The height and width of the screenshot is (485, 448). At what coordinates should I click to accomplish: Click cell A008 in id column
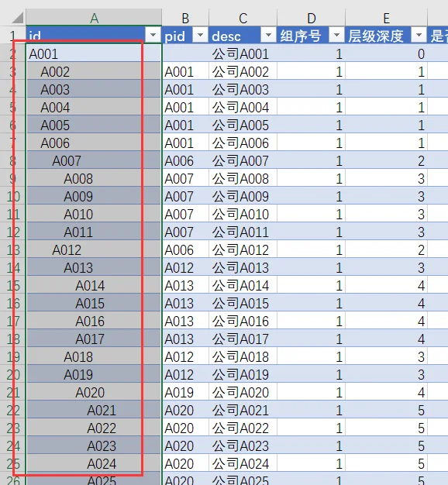[94, 179]
